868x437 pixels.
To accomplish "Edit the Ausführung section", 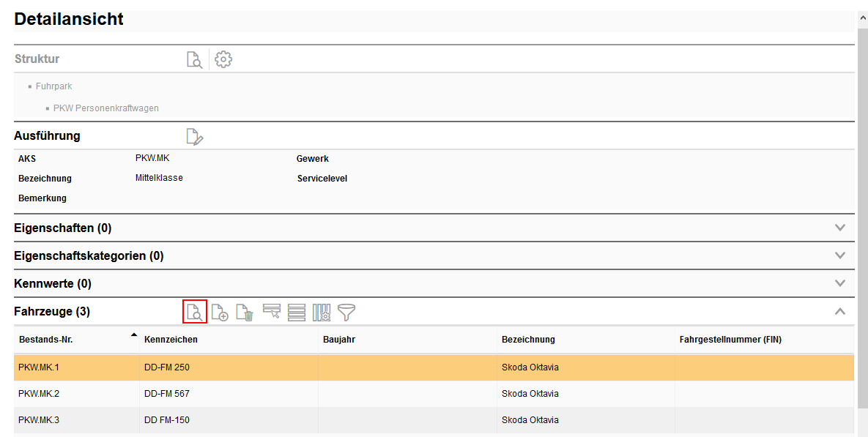I will (x=194, y=136).
